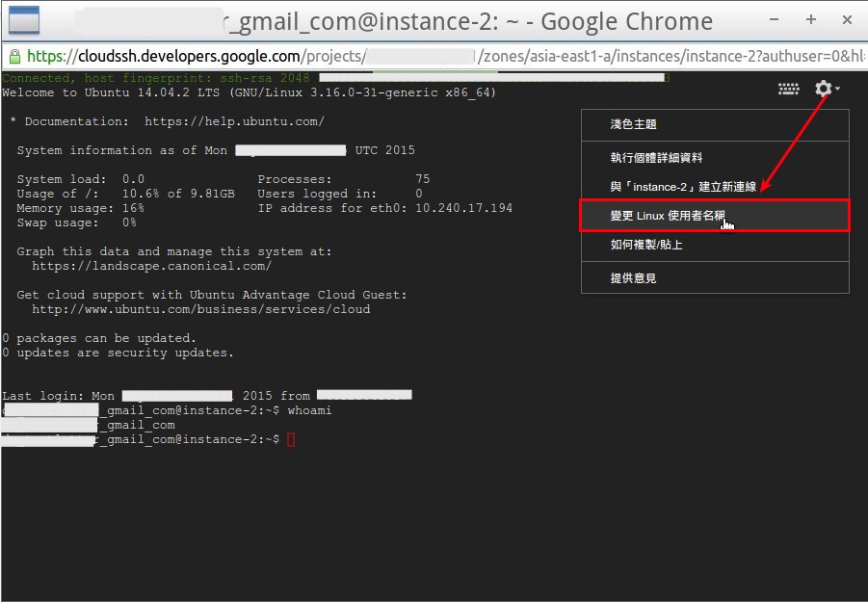The width and height of the screenshot is (868, 602).
Task: Click the whoami command text
Action: 309,410
